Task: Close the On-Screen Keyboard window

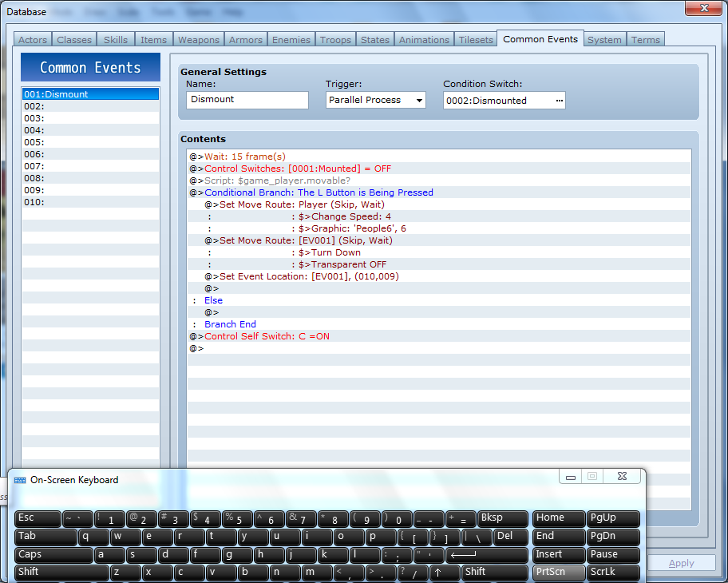Action: coord(622,476)
